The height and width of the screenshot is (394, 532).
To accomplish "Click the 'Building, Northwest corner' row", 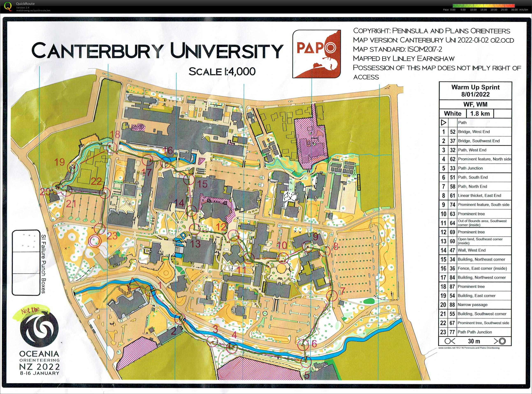I will (475, 277).
